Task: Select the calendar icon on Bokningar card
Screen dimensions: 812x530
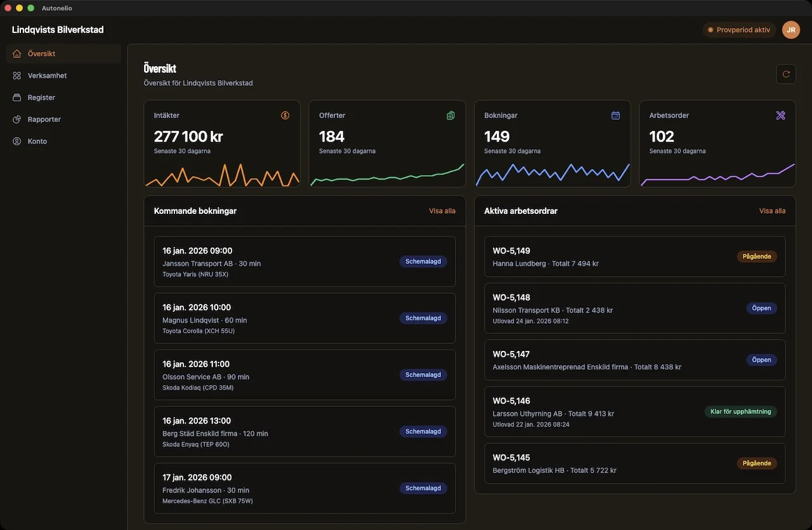Action: pos(615,115)
